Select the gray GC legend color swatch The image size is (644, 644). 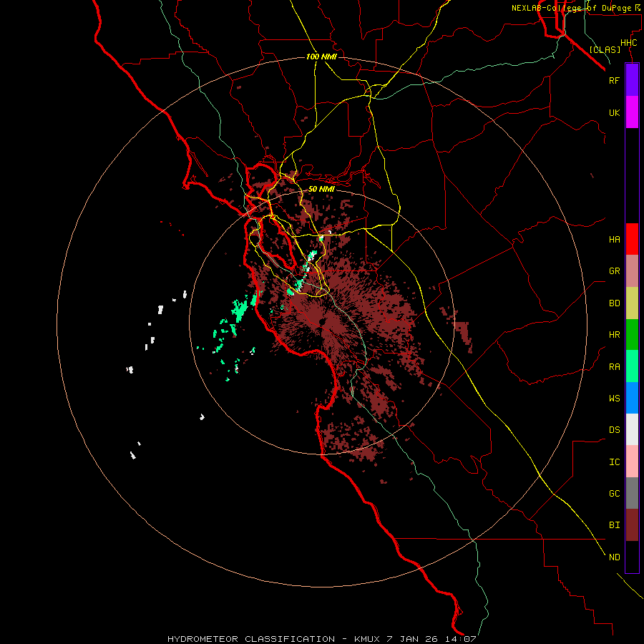pos(632,493)
